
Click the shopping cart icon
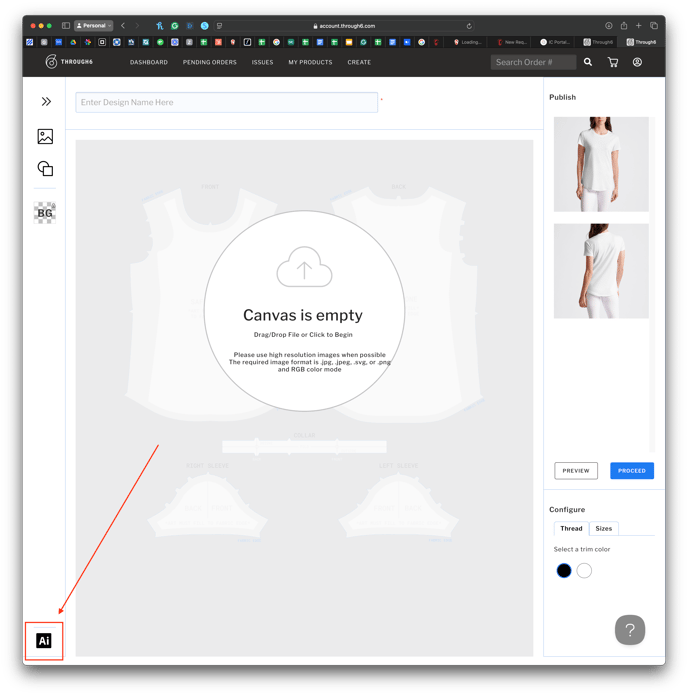(612, 62)
